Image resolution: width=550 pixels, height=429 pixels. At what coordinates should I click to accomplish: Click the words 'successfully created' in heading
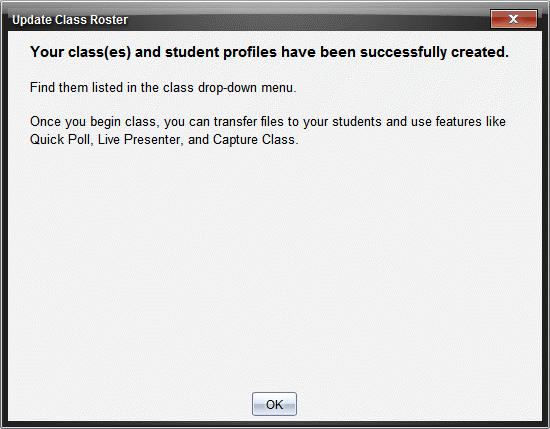point(434,52)
